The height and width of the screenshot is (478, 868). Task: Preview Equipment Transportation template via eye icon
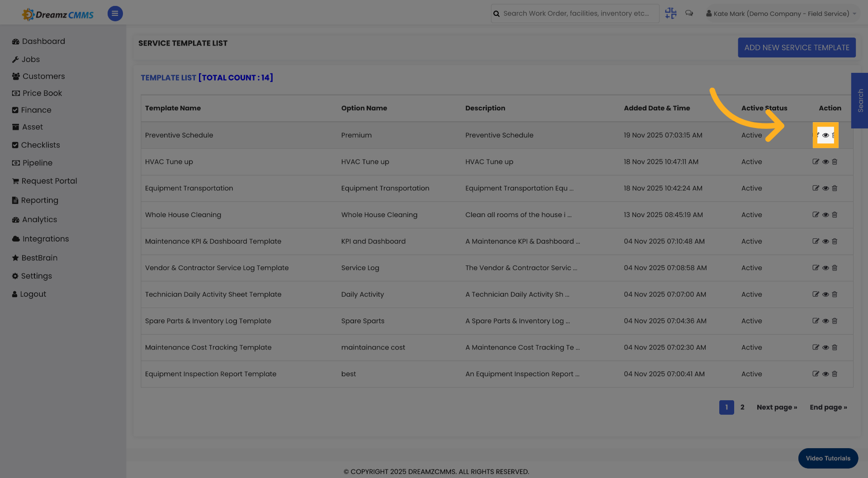coord(826,188)
